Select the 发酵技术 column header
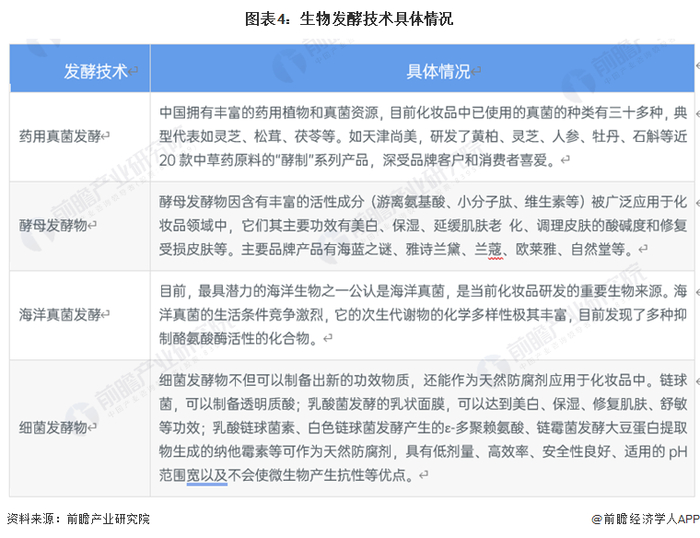This screenshot has height=538, width=700. pyautogui.click(x=80, y=68)
